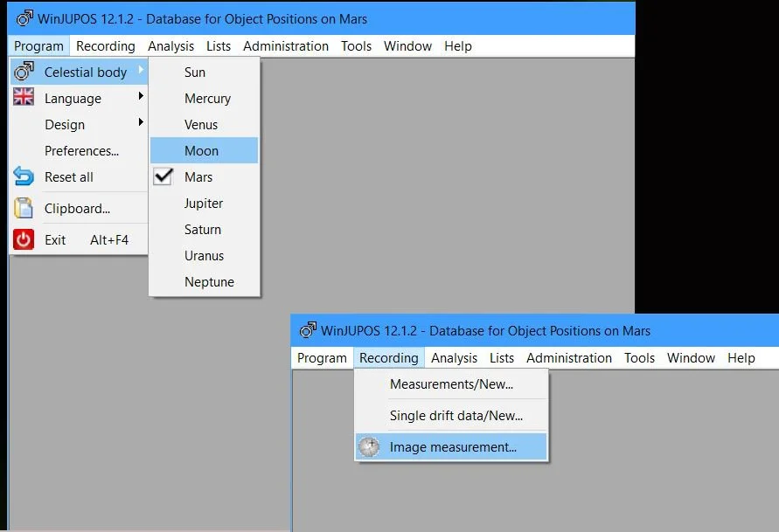Select Jupiter as celestial body
The width and height of the screenshot is (779, 532).
[x=205, y=204]
